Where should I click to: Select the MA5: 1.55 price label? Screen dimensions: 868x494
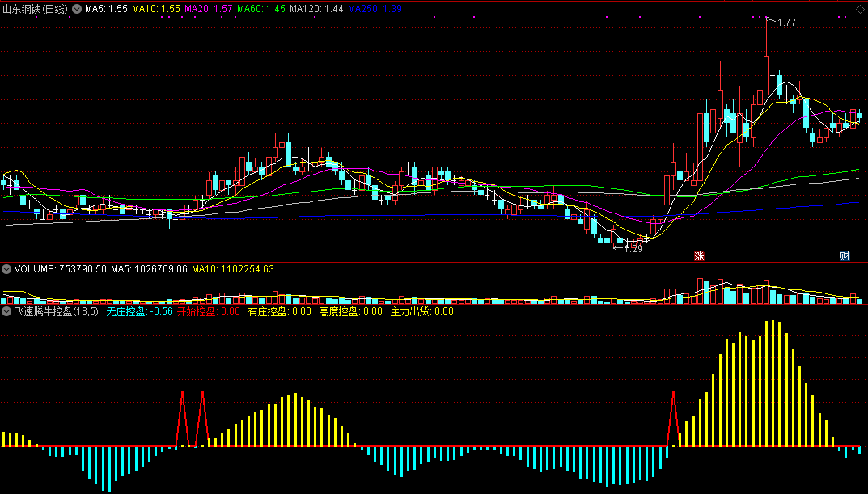point(106,9)
